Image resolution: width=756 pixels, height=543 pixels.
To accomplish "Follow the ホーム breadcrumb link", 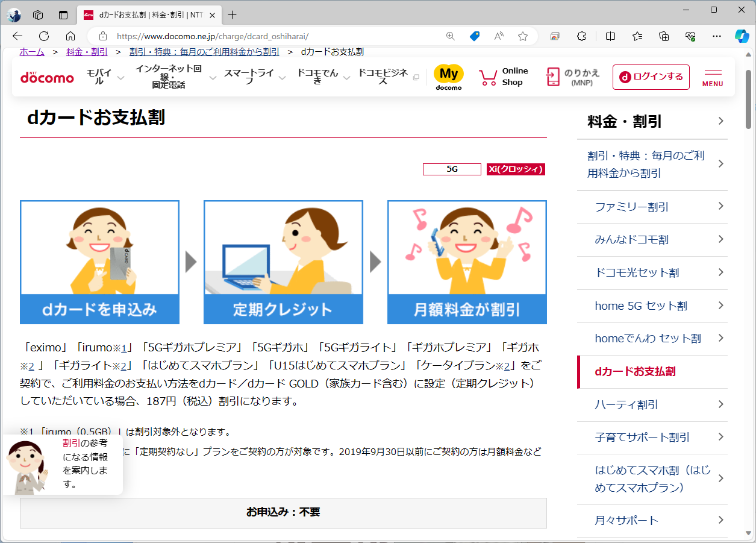I will 31,52.
